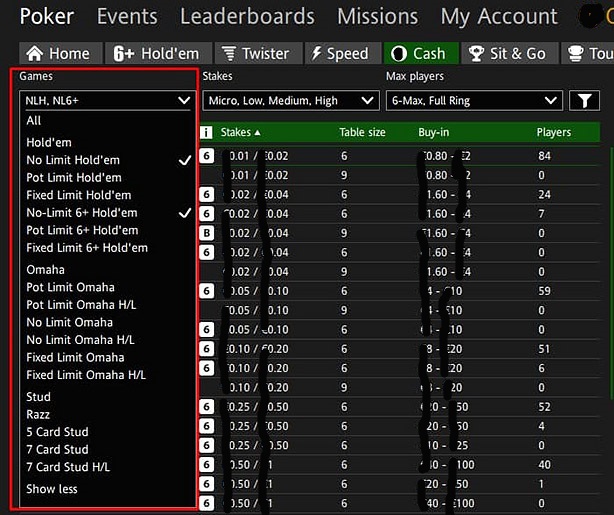This screenshot has height=515, width=614.
Task: Check Pot Limit Omaha H/L option
Action: [x=108, y=305]
